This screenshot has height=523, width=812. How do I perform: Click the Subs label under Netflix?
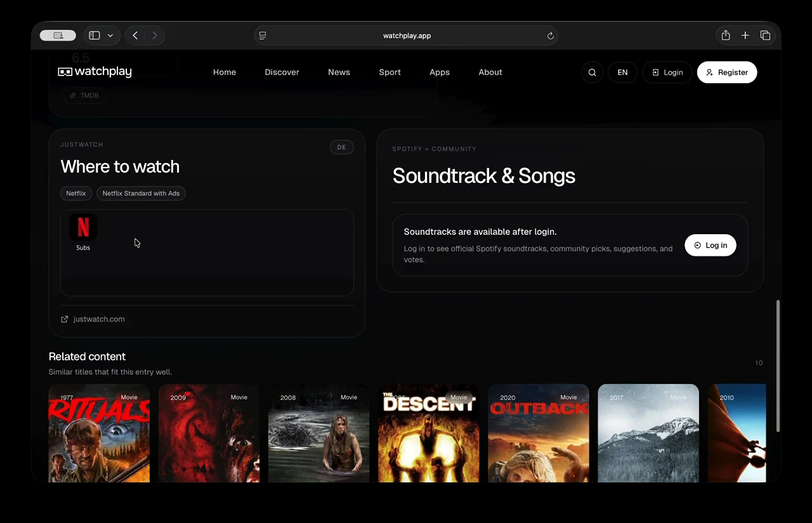click(x=83, y=248)
